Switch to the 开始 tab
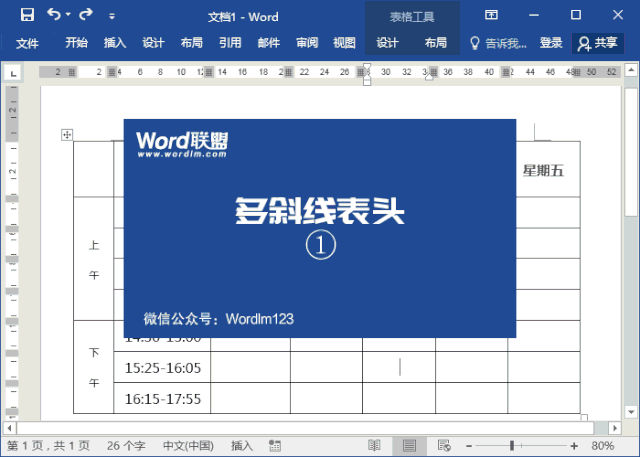Screen dimensions: 640x457 coord(76,43)
